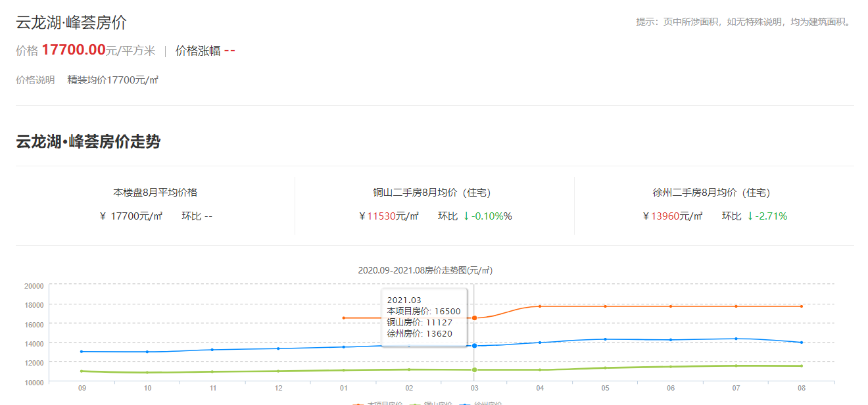The height and width of the screenshot is (405, 868).
Task: Click the tooltip line 徐州房价: 13620
Action: [420, 333]
